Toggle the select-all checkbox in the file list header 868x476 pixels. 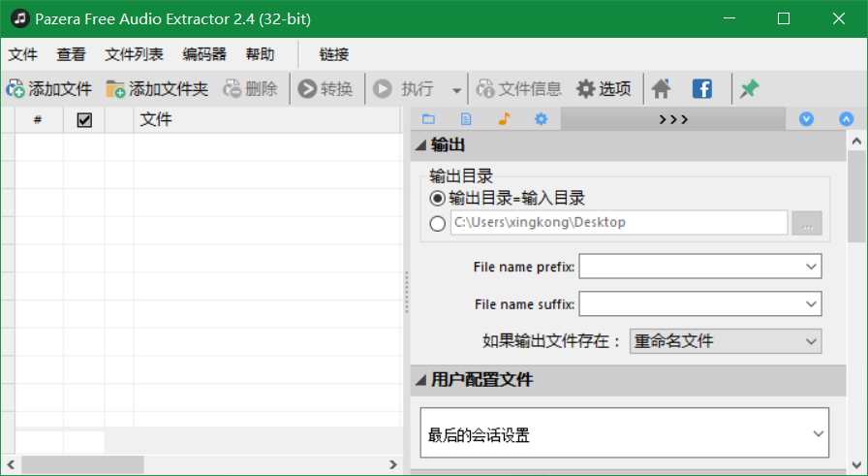pyautogui.click(x=84, y=119)
